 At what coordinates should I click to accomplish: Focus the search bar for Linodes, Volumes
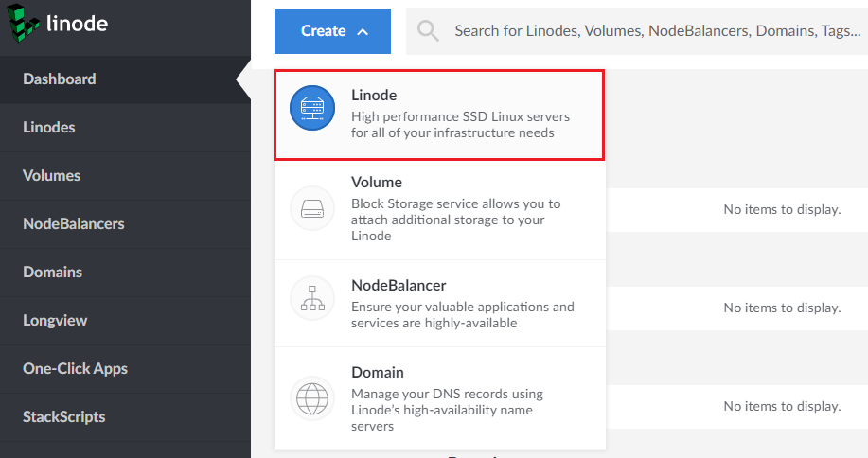pyautogui.click(x=653, y=31)
